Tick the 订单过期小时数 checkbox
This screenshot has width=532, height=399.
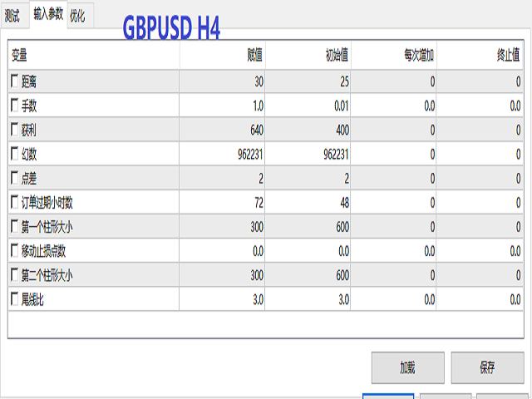(x=15, y=203)
